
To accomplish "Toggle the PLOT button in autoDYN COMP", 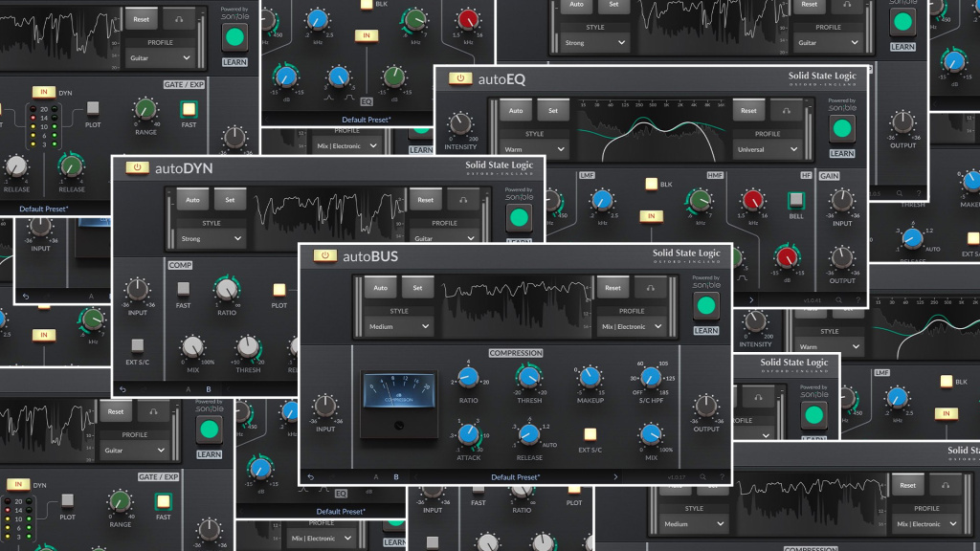I will pyautogui.click(x=278, y=289).
